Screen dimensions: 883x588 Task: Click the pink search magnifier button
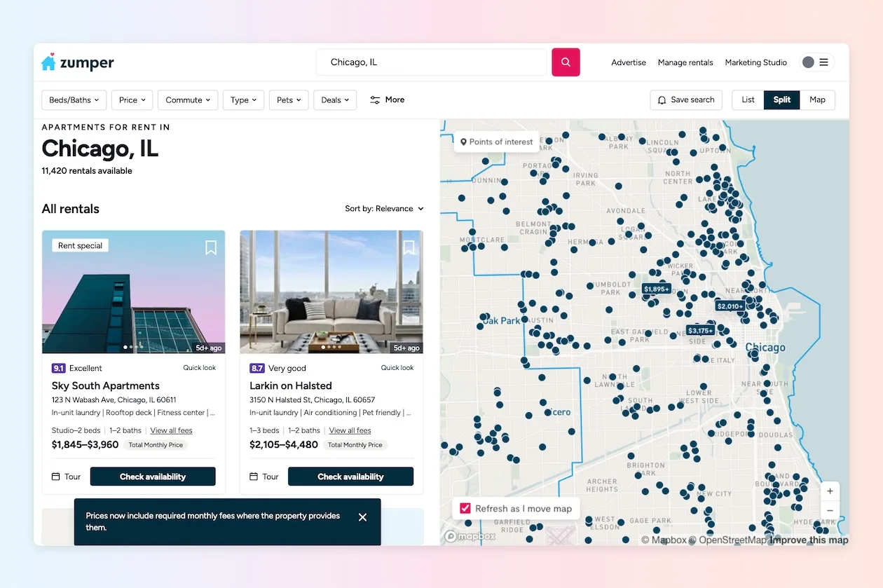[566, 62]
